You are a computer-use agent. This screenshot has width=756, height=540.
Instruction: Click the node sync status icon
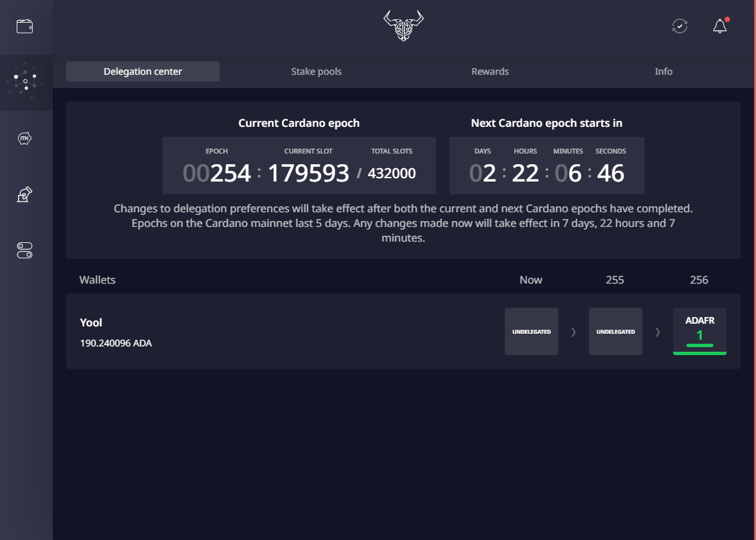680,26
